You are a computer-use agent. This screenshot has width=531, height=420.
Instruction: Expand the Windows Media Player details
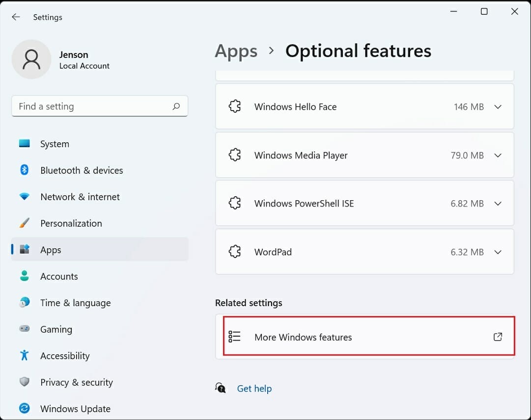pos(498,155)
